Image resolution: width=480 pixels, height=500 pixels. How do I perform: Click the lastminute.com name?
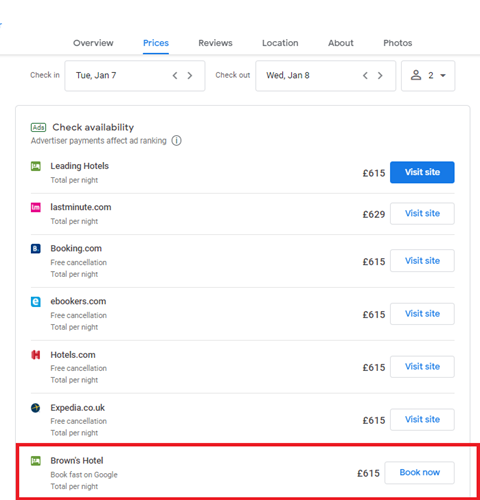[x=81, y=207]
